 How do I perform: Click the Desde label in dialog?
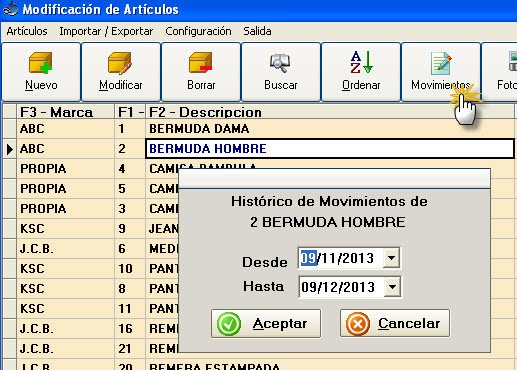pyautogui.click(x=265, y=262)
